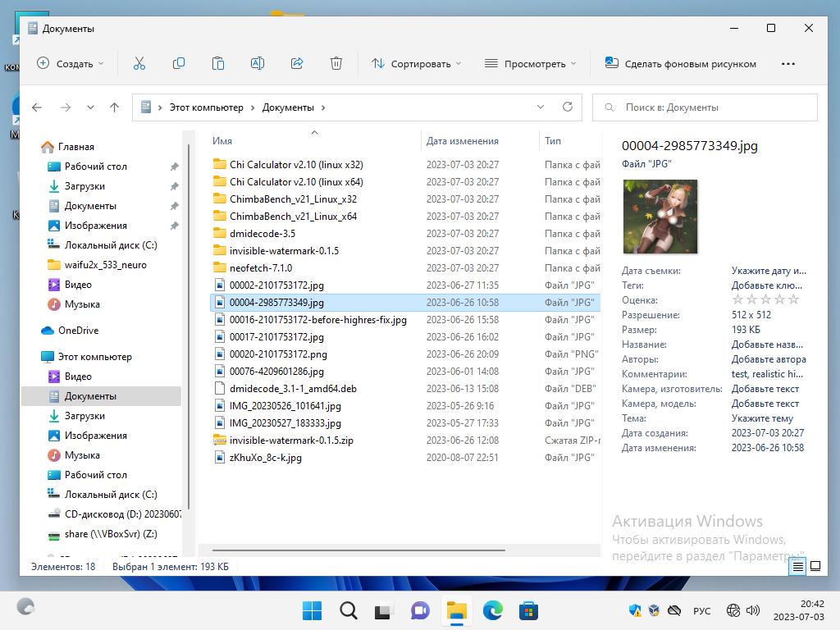Refresh the current folder view
This screenshot has height=630, width=840.
pyautogui.click(x=567, y=107)
